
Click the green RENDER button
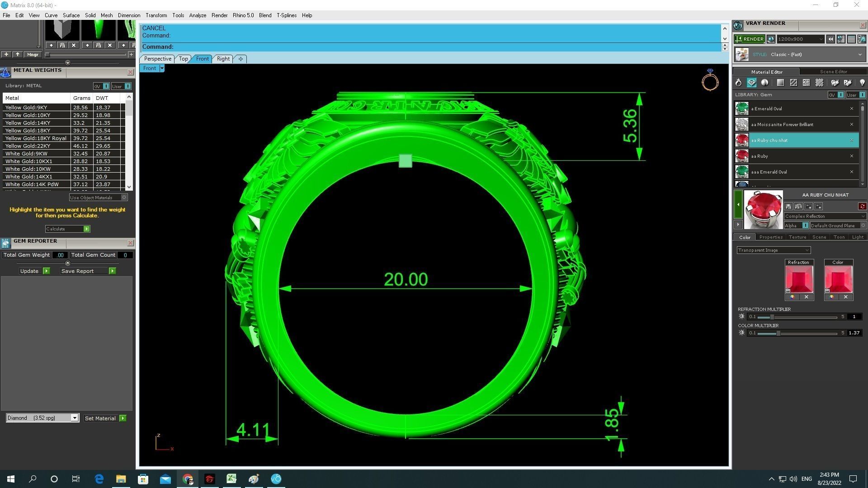[x=749, y=39]
